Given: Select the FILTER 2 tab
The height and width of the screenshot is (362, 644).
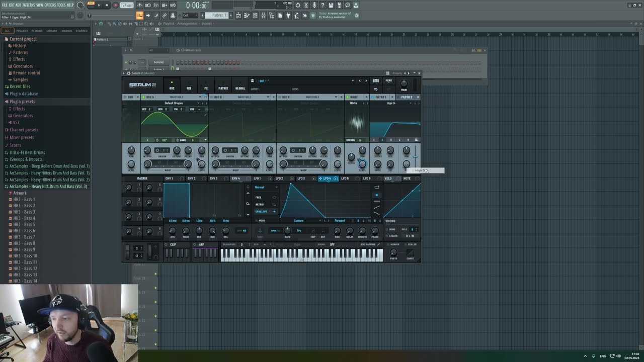Looking at the screenshot, I should click(x=407, y=97).
